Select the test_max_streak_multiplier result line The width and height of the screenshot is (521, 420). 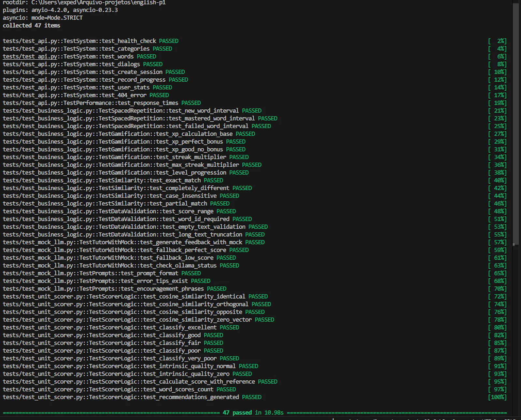pyautogui.click(x=132, y=165)
